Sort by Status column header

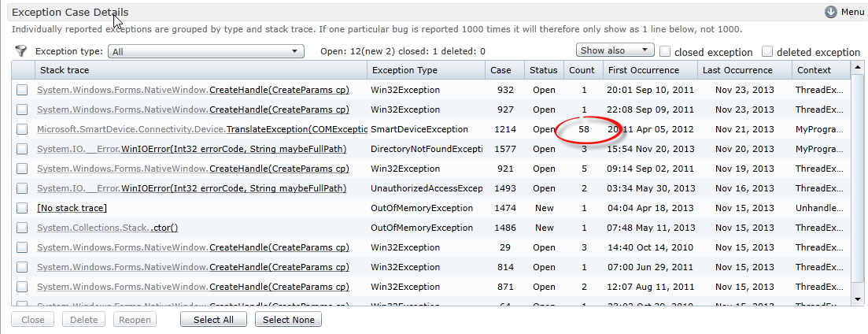pyautogui.click(x=544, y=70)
